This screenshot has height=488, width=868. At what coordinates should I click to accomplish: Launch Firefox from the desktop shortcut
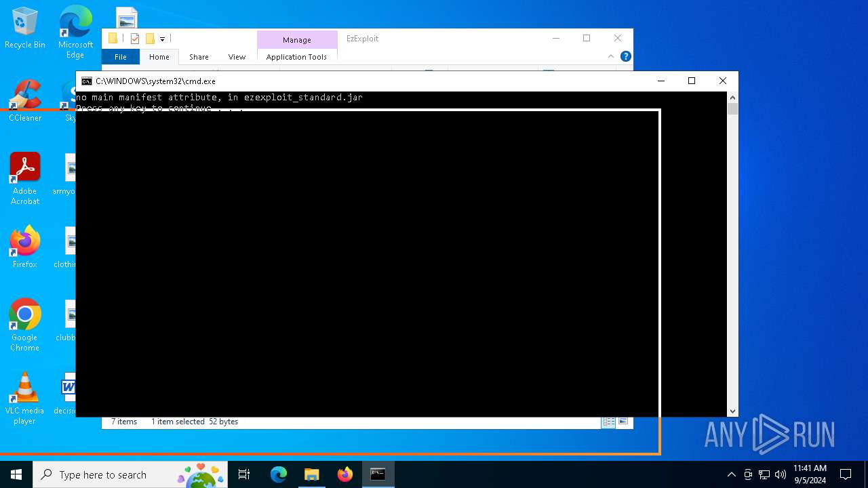coord(25,247)
